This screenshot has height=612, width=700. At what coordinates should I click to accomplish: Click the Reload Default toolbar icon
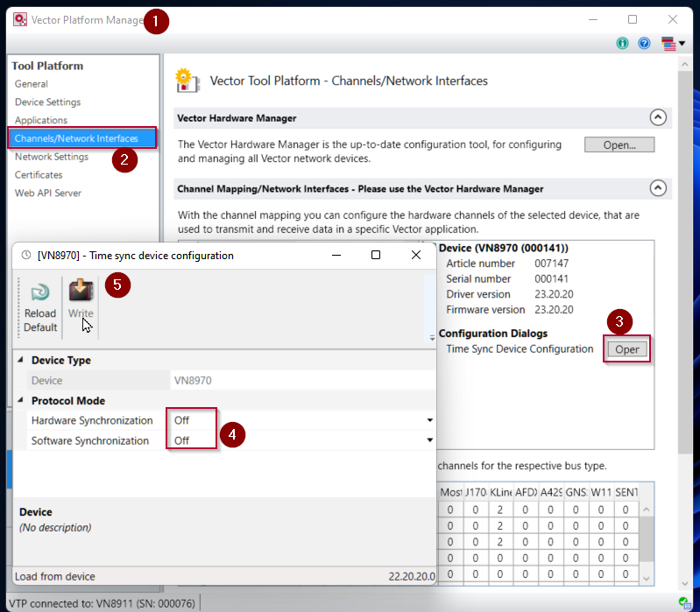[39, 293]
